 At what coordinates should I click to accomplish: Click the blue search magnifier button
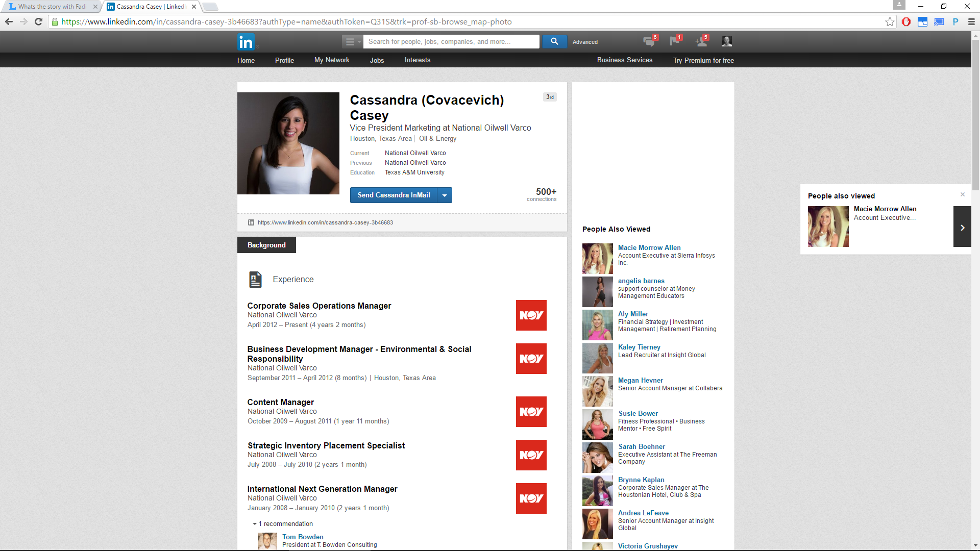point(554,41)
